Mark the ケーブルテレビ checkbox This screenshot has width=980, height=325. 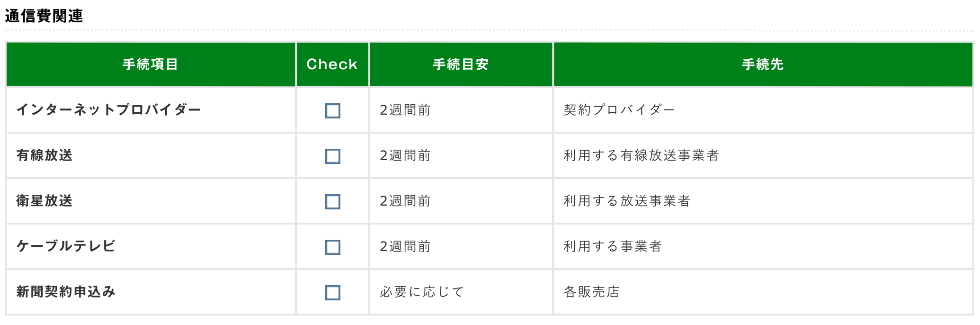[x=332, y=247]
